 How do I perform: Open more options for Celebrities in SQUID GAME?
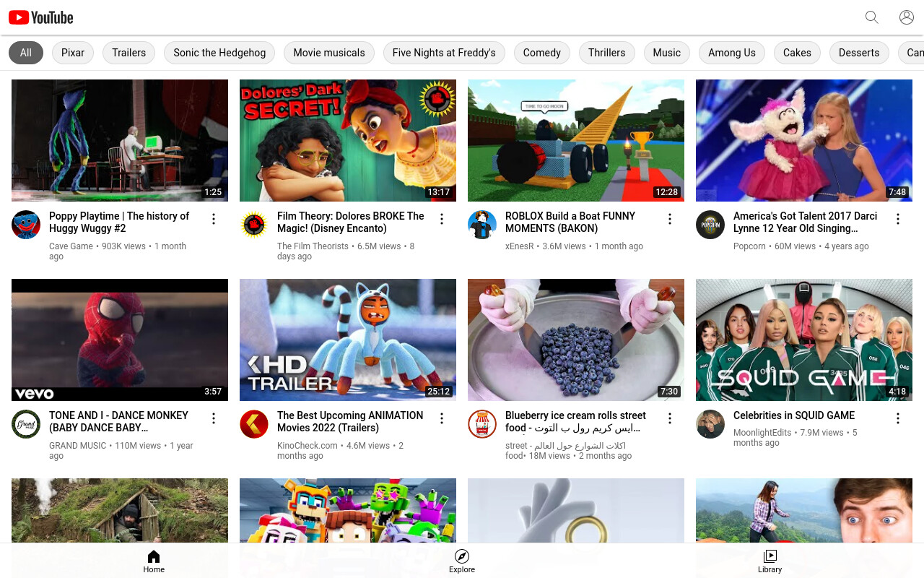(898, 418)
